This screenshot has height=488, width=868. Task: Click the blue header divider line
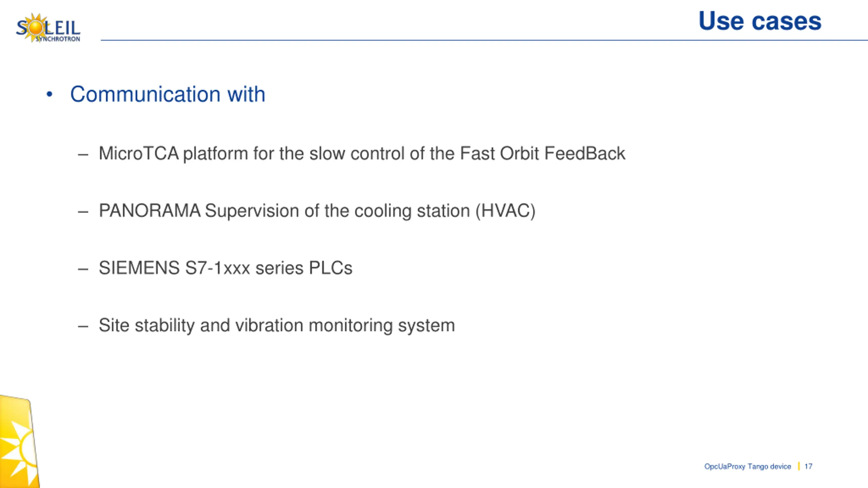pos(484,40)
